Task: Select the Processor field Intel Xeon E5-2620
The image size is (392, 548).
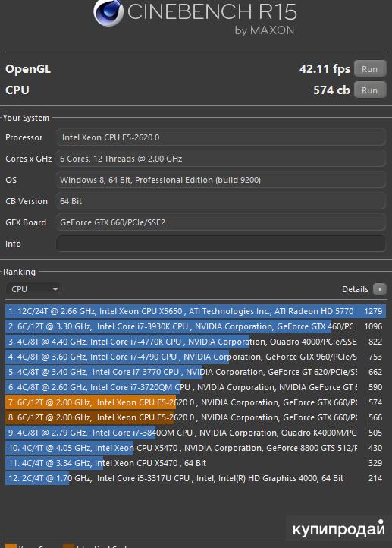Action: (x=221, y=137)
